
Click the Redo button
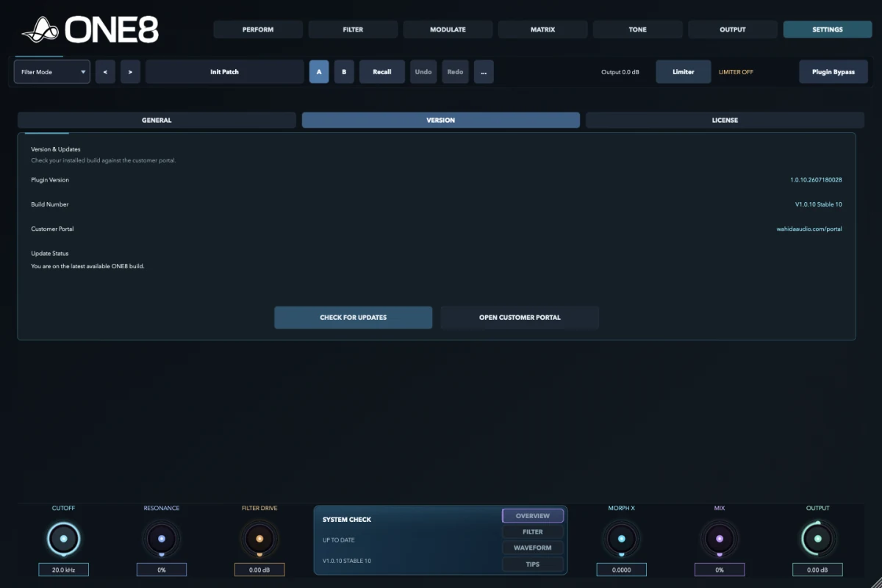[x=455, y=72]
